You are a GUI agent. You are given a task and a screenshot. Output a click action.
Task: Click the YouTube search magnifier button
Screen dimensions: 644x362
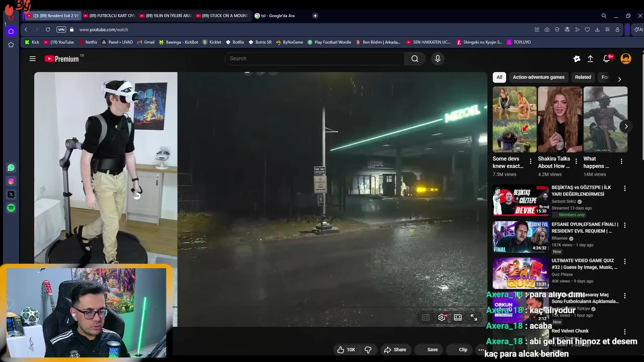415,59
